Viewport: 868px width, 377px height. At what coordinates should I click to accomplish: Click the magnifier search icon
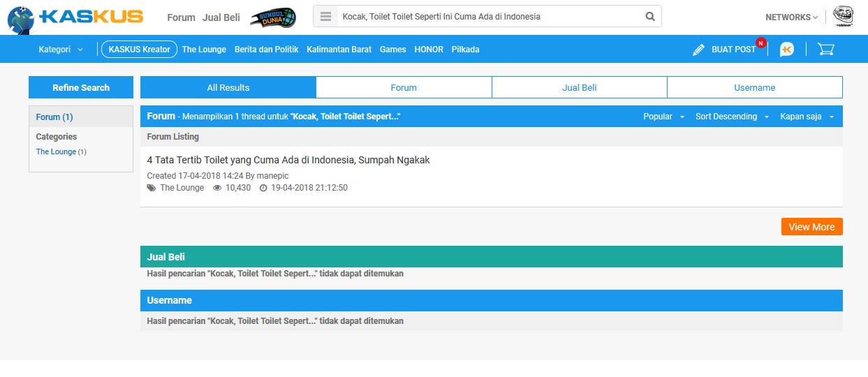pos(650,16)
